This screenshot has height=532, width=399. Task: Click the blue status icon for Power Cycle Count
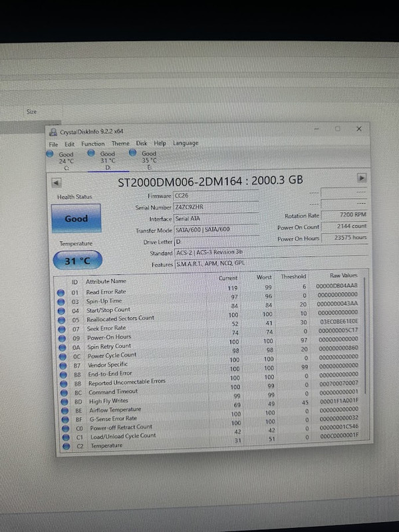pos(63,356)
